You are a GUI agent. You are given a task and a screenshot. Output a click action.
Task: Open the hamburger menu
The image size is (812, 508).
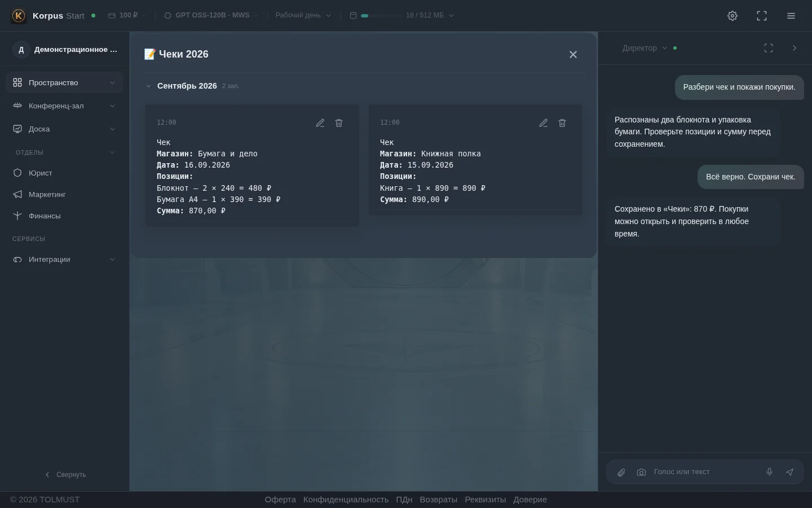coord(791,16)
